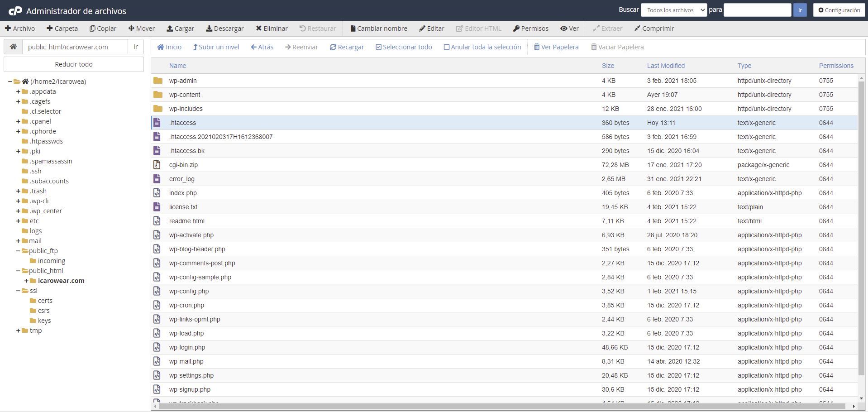The height and width of the screenshot is (412, 868).
Task: Expand the .cpanel tree folder
Action: click(x=18, y=121)
